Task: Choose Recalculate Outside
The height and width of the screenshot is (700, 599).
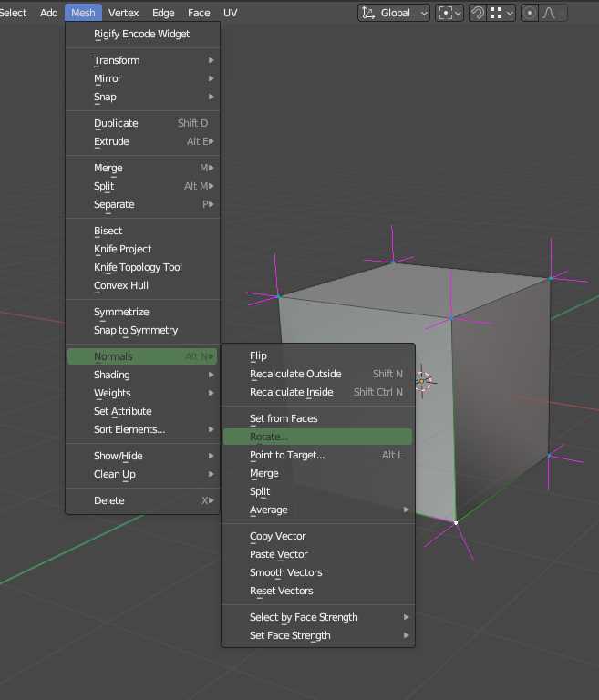Action: pos(318,374)
